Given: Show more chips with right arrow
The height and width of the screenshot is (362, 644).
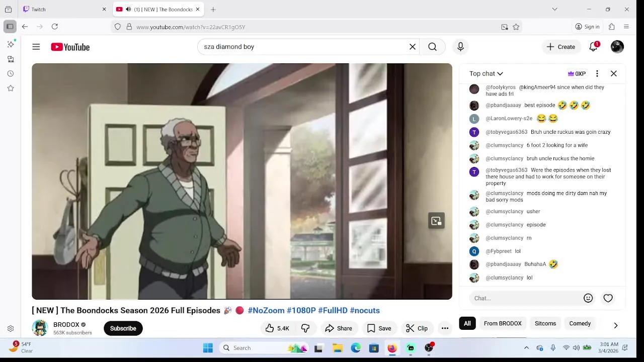Looking at the screenshot, I should pyautogui.click(x=615, y=325).
